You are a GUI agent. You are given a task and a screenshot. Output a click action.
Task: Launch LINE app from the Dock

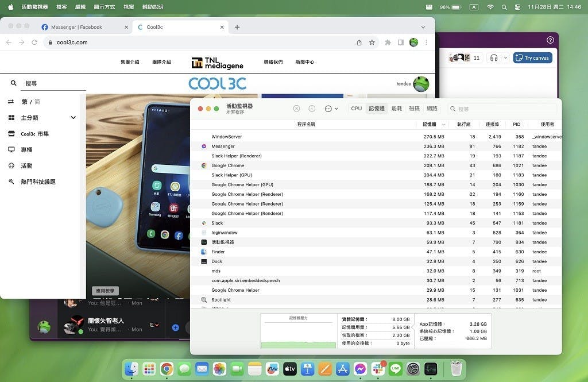coord(395,369)
